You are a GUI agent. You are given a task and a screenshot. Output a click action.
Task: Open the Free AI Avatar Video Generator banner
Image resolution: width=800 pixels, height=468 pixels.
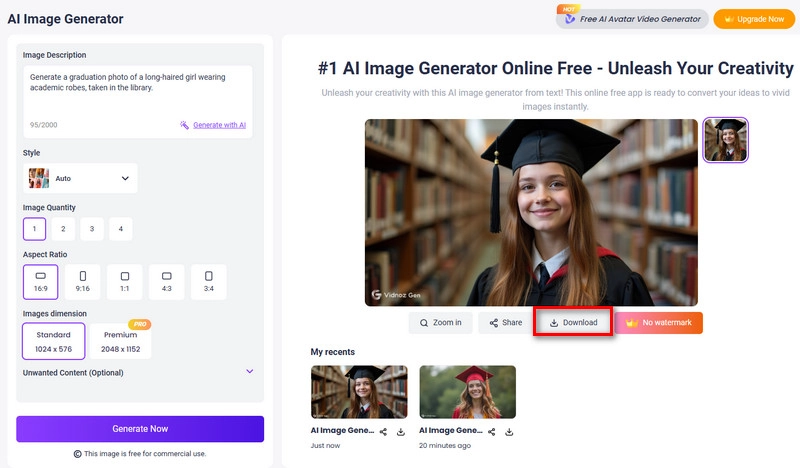click(x=632, y=19)
